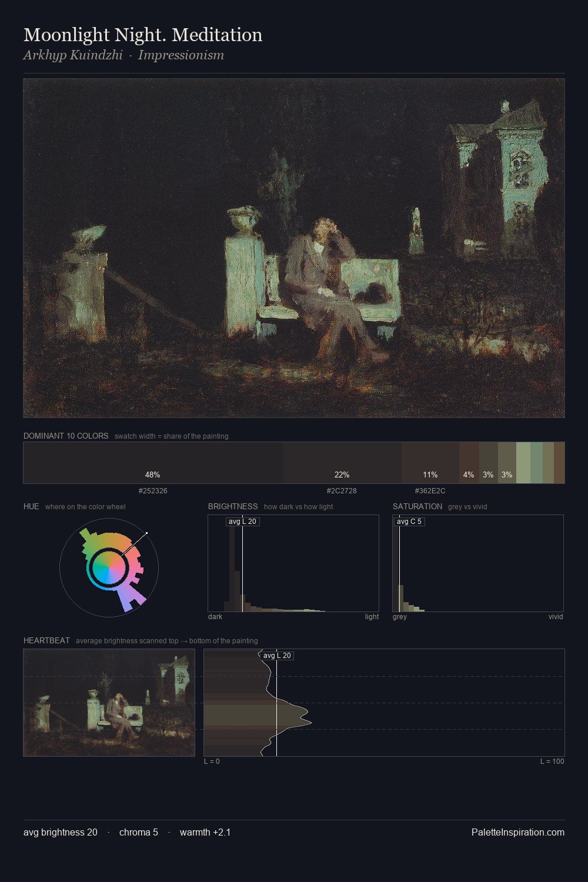Click the SATURATION section heading
Screen dimensions: 588x882
click(417, 507)
